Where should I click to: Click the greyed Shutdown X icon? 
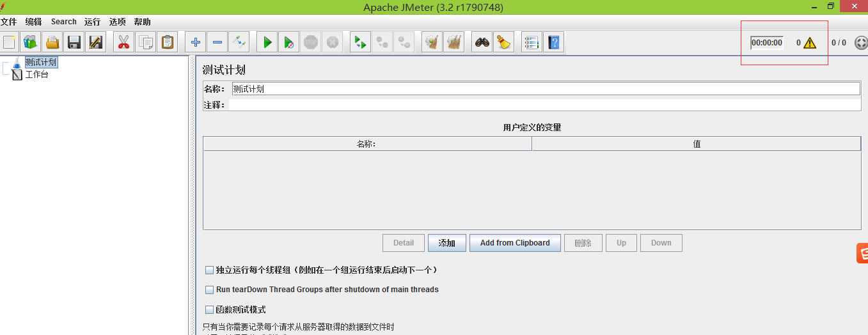tap(333, 43)
